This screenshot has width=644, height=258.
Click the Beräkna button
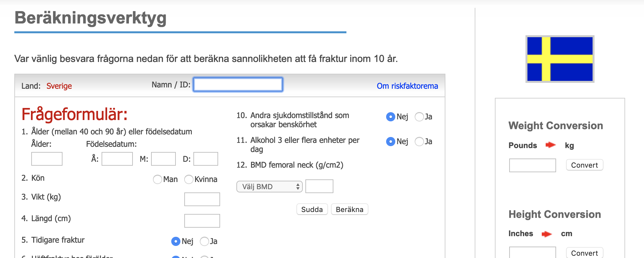point(350,209)
